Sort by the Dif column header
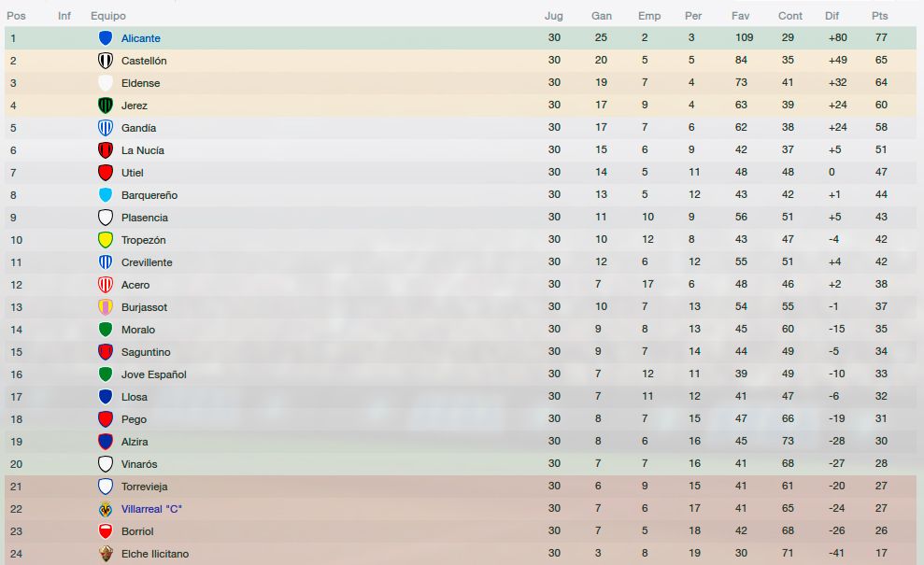This screenshot has width=924, height=565. 832,16
